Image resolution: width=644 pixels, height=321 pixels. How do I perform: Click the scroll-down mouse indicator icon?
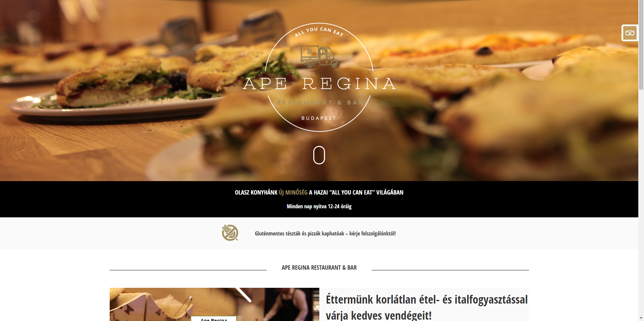coord(319,155)
